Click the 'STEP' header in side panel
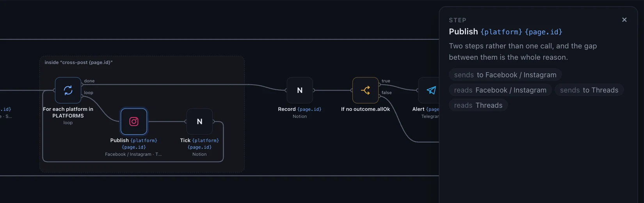The height and width of the screenshot is (203, 644). 457,20
